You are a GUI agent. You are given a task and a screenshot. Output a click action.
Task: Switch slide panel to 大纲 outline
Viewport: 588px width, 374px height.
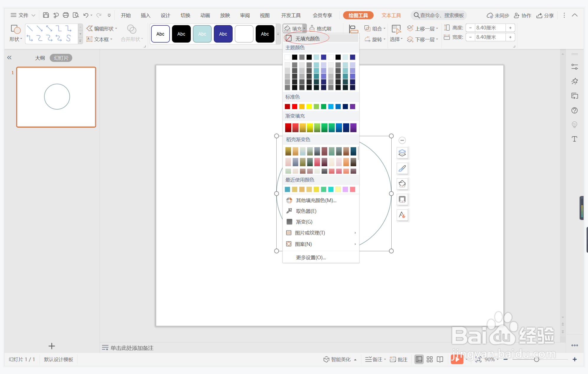pos(40,58)
